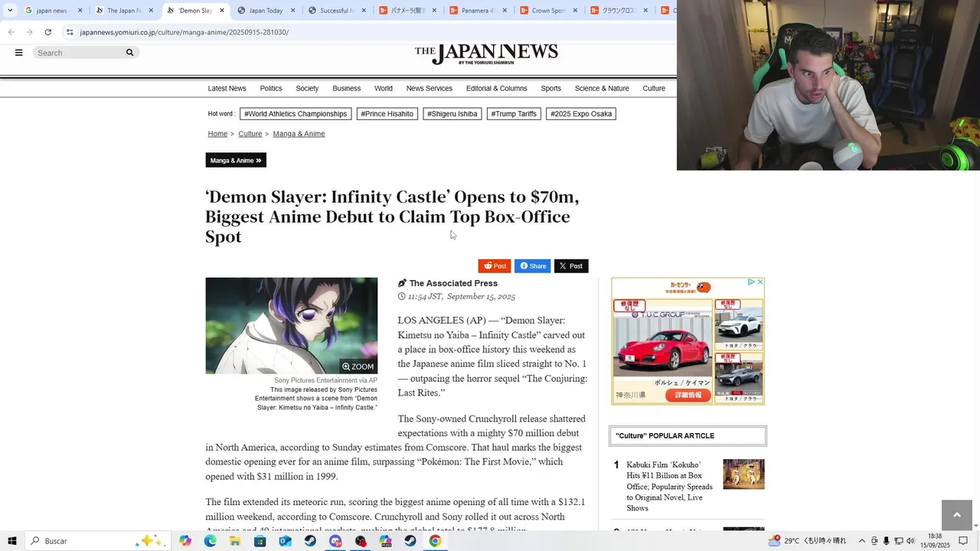Click hot word #Trump Tariffs
980x551 pixels.
click(x=514, y=114)
